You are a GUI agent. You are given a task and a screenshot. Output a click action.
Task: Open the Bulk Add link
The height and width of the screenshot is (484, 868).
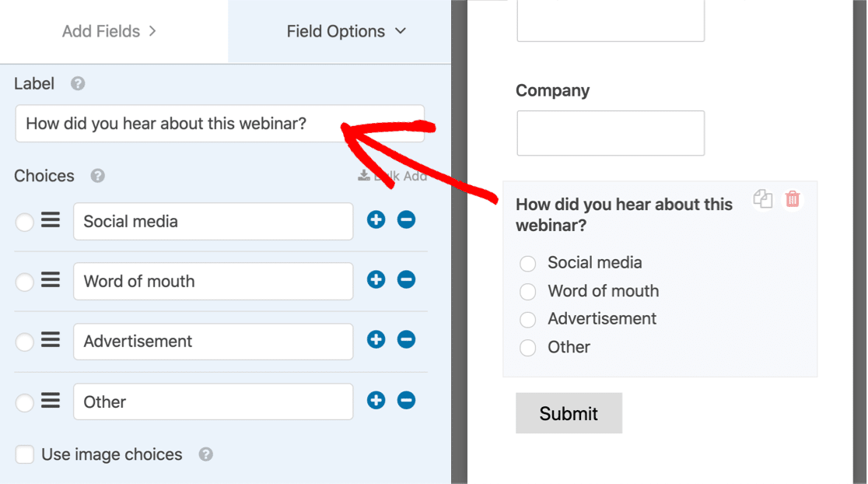click(393, 176)
